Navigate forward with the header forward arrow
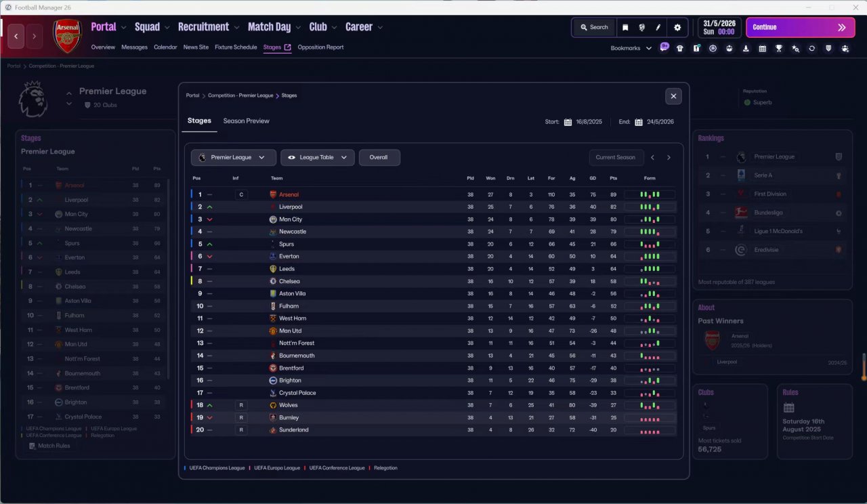This screenshot has height=504, width=867. coord(34,36)
